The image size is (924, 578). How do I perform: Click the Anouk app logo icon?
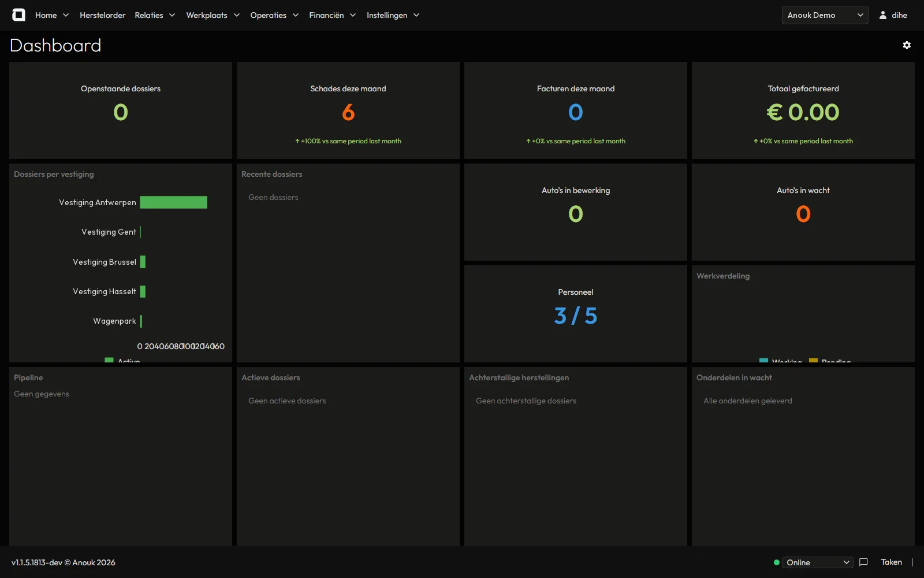tap(18, 15)
